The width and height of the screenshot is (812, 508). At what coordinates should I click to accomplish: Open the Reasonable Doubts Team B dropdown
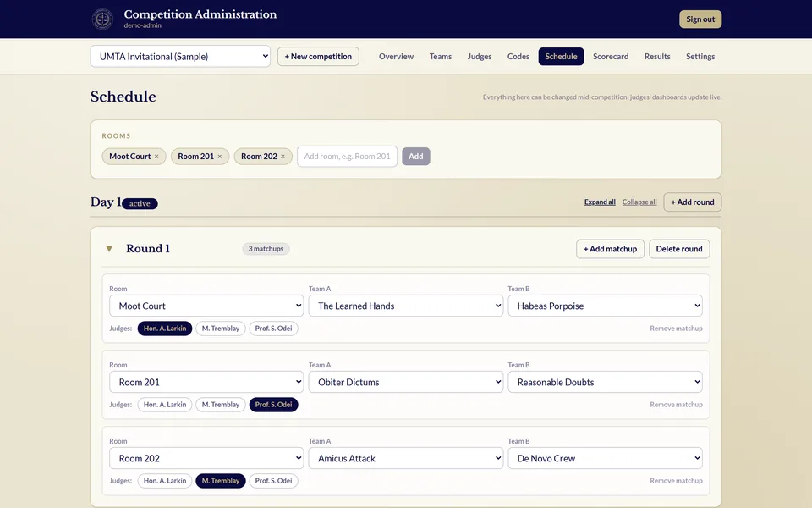606,382
